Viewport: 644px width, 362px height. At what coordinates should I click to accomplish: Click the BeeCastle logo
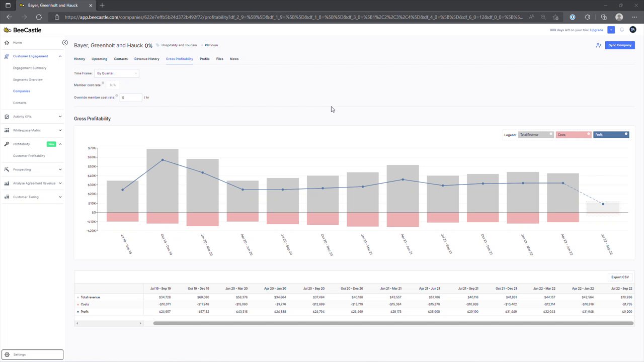(x=23, y=30)
